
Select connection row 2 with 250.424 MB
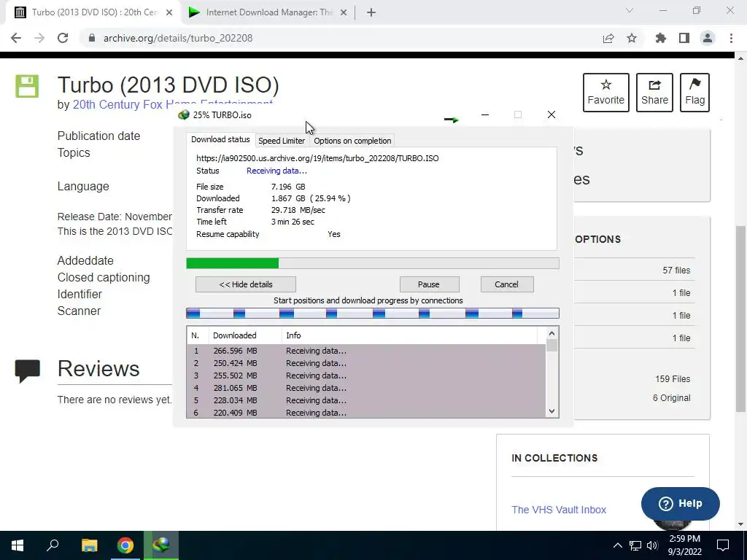click(366, 363)
